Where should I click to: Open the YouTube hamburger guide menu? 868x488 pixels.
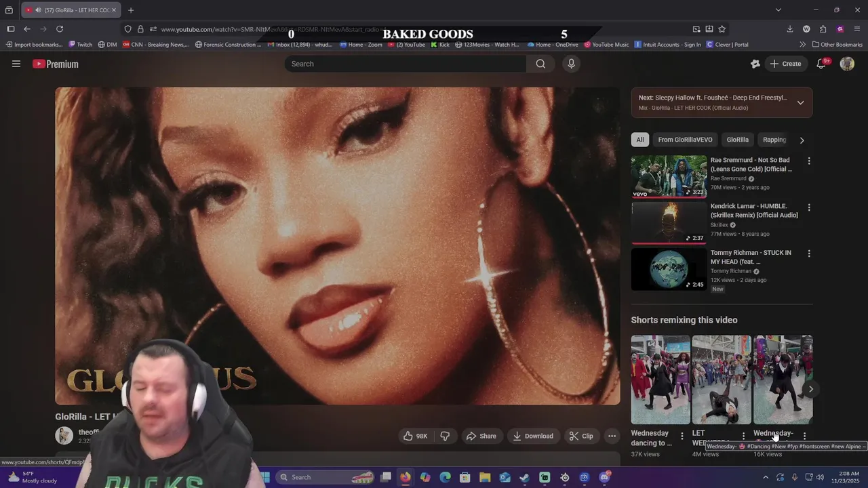point(16,64)
